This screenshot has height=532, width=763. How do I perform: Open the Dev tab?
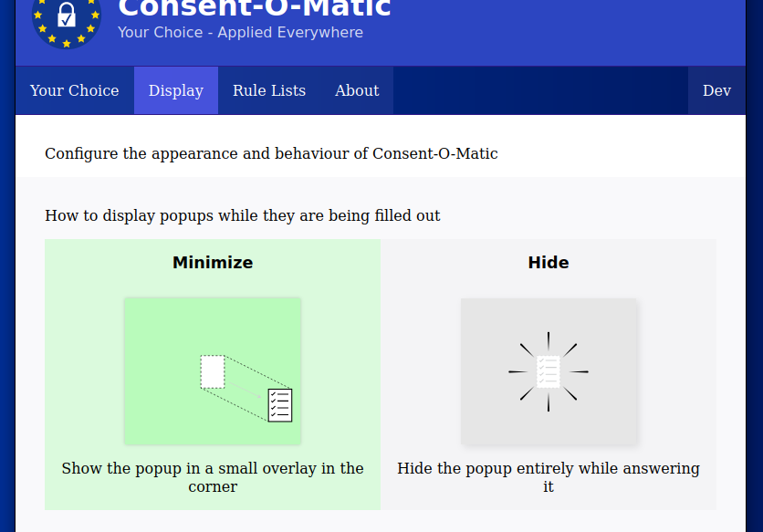point(716,90)
